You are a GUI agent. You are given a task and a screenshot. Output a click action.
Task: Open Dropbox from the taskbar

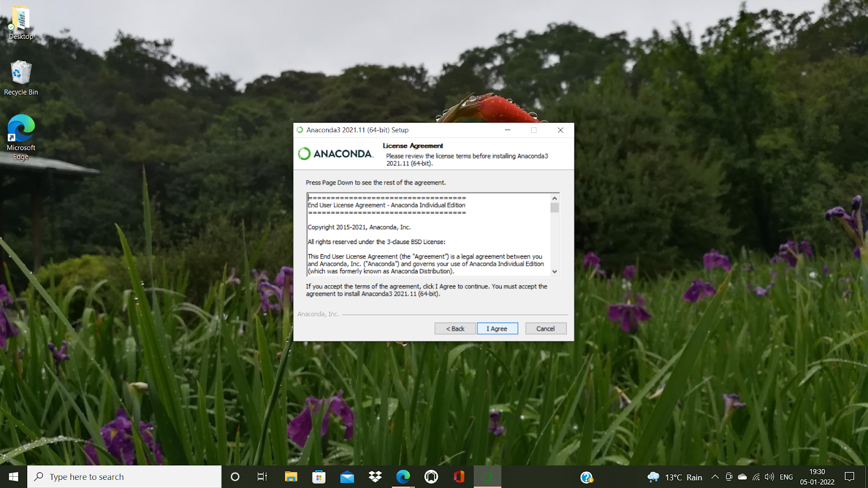click(x=375, y=477)
